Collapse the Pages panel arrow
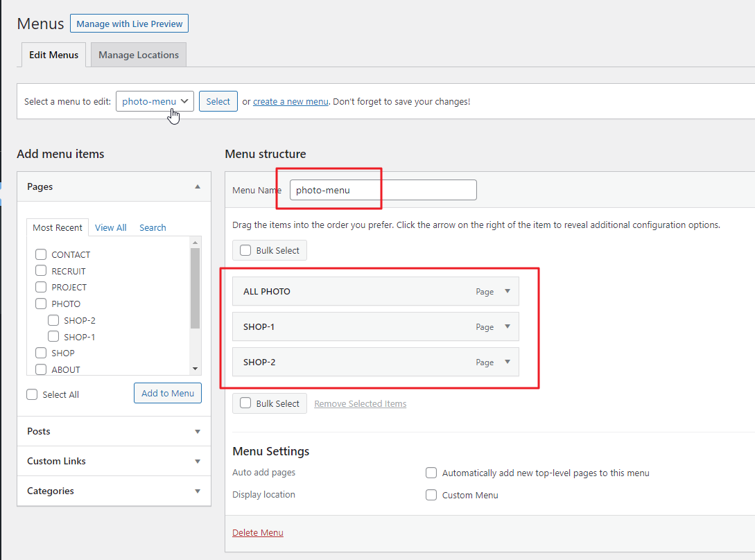755x560 pixels. (x=198, y=187)
